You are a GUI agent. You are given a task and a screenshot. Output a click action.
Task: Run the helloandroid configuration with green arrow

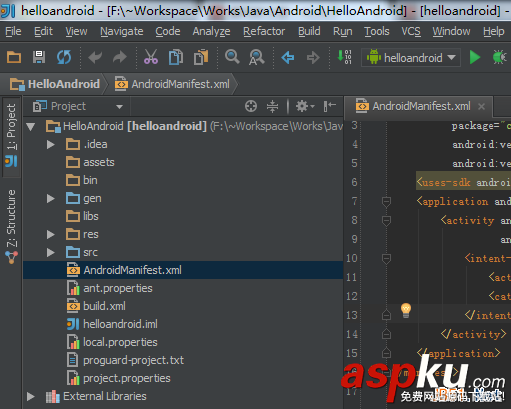[x=475, y=57]
